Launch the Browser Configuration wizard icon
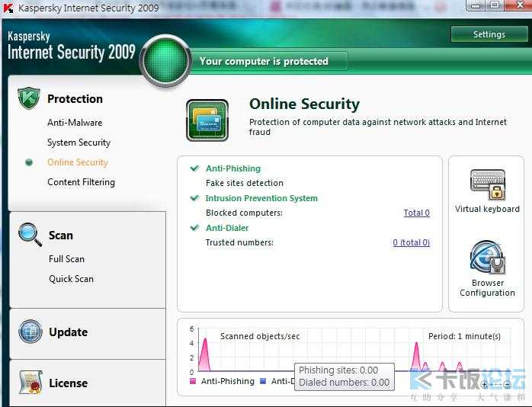Image resolution: width=532 pixels, height=407 pixels. tap(488, 258)
